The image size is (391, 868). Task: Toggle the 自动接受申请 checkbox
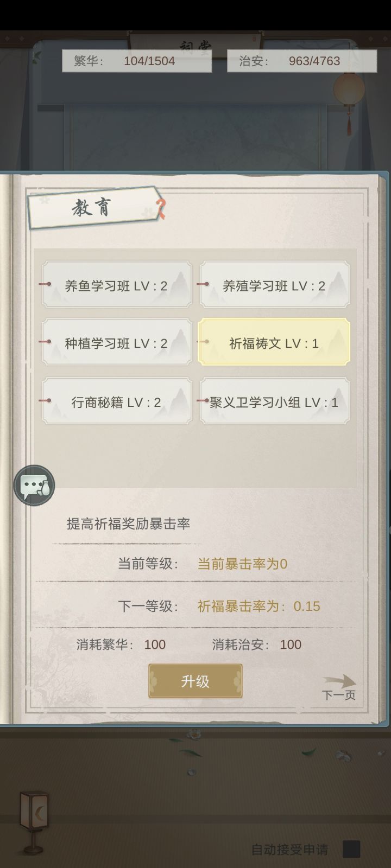[351, 849]
